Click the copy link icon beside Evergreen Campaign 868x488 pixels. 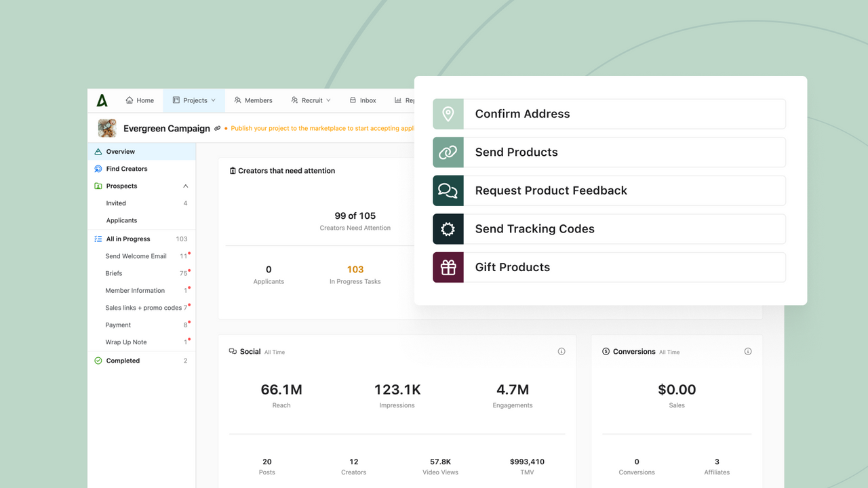[218, 128]
